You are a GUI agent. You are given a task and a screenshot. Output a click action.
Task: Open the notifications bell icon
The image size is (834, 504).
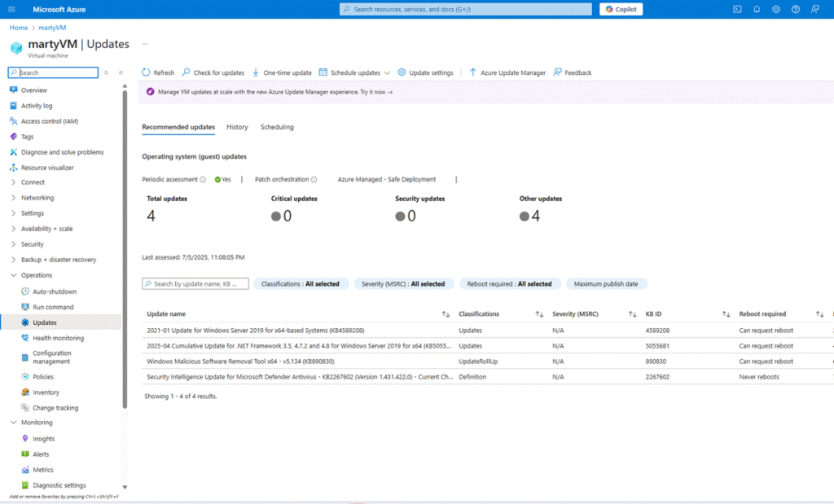pyautogui.click(x=757, y=9)
